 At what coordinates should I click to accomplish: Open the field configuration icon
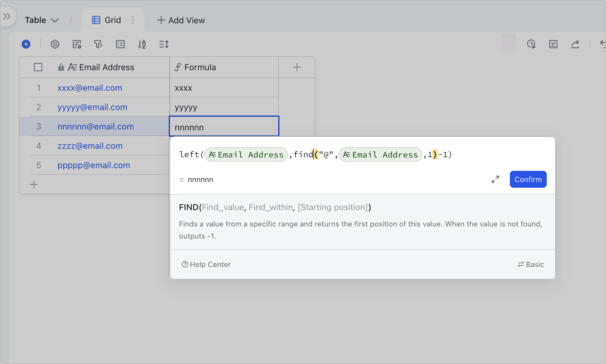click(x=77, y=44)
